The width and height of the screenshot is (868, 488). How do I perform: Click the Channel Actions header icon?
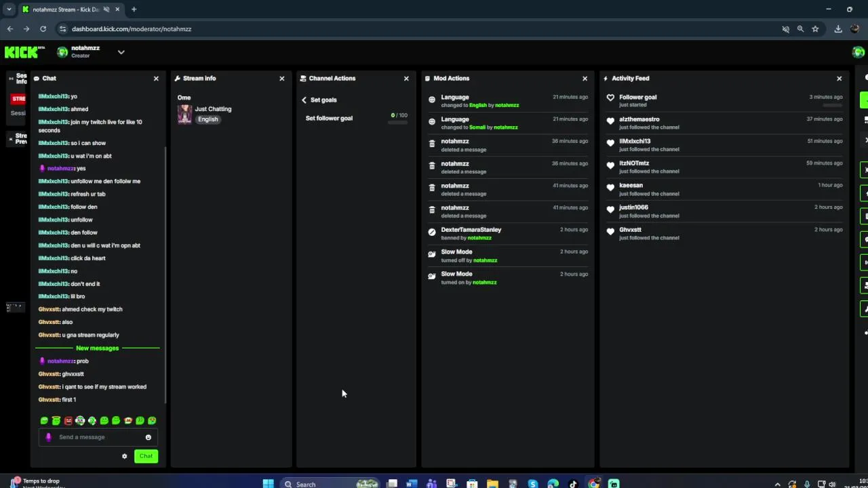point(303,79)
